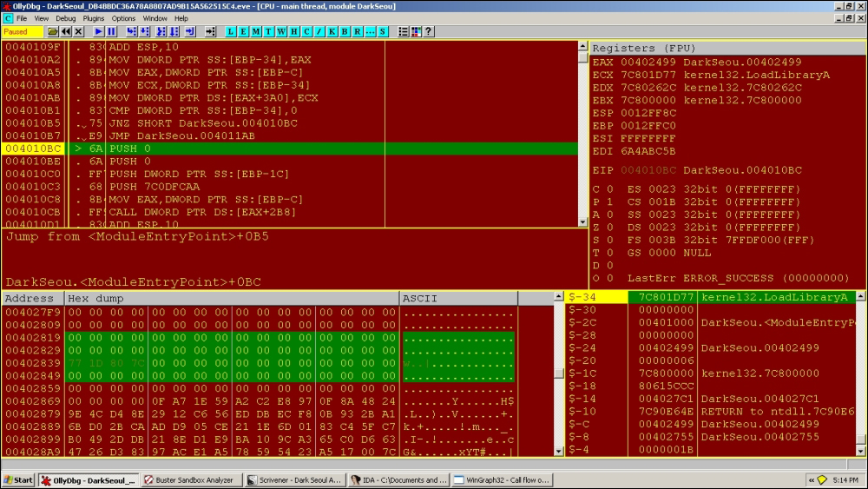The image size is (868, 489).
Task: Click the Open file folder icon
Action: tap(53, 31)
